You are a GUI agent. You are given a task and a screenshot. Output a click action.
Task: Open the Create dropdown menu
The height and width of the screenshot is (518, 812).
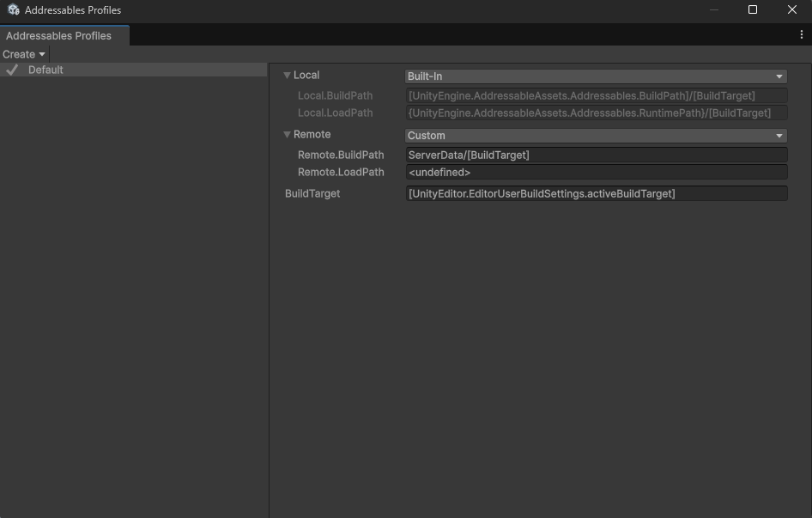tap(24, 54)
